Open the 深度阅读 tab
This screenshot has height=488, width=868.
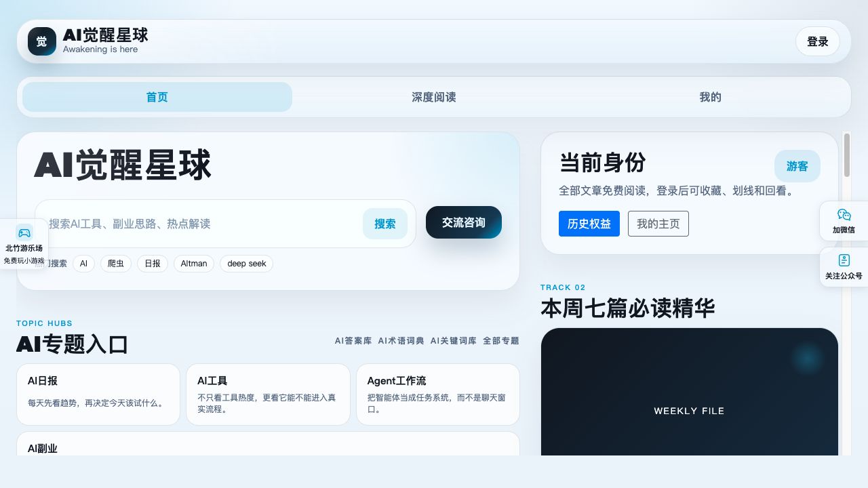click(434, 97)
